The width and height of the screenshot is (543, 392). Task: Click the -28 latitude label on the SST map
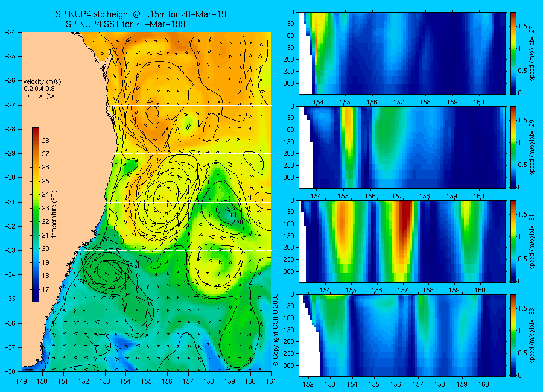pos(10,129)
